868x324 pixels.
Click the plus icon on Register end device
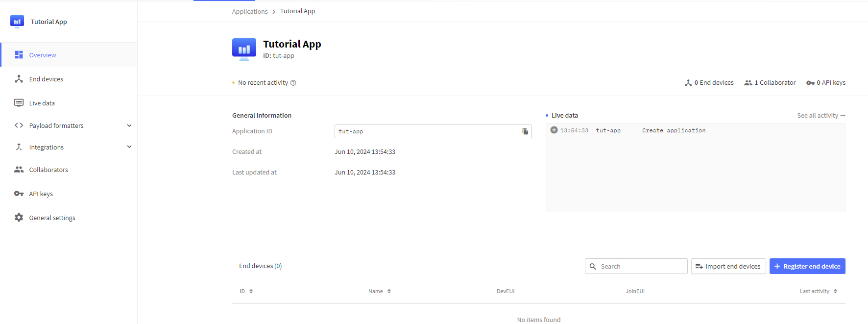click(x=777, y=266)
